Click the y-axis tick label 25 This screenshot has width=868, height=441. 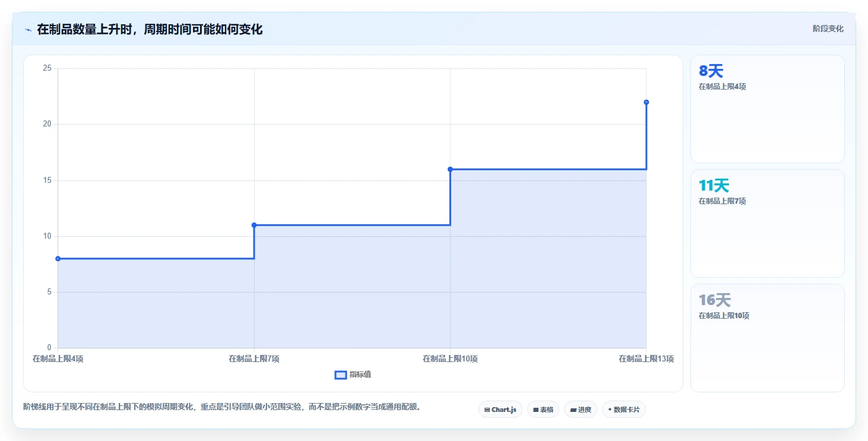[47, 68]
